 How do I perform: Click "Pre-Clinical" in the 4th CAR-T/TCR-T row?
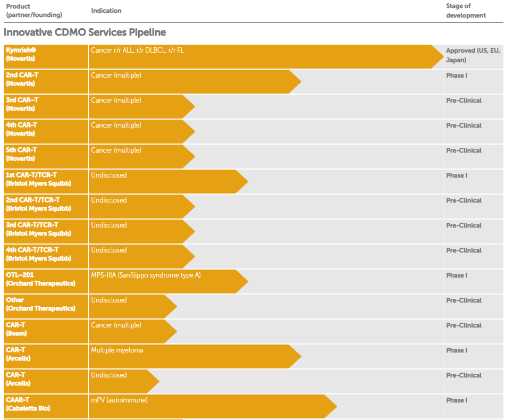pyautogui.click(x=464, y=250)
